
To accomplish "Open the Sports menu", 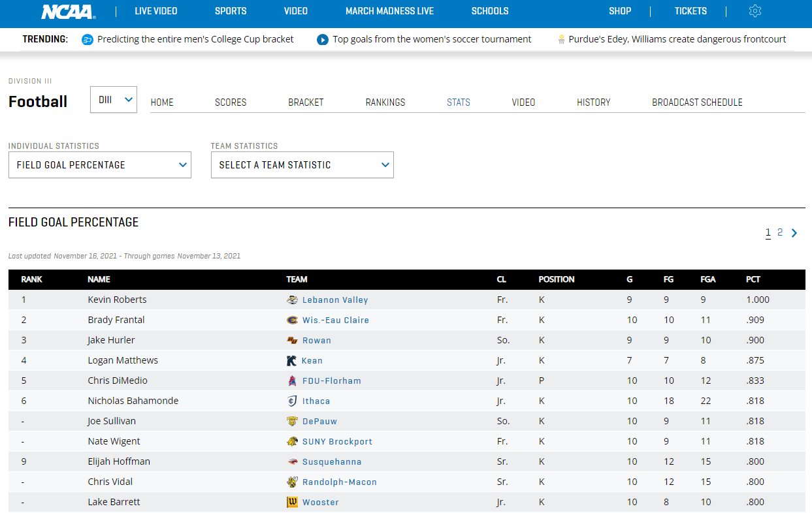I will click(231, 11).
